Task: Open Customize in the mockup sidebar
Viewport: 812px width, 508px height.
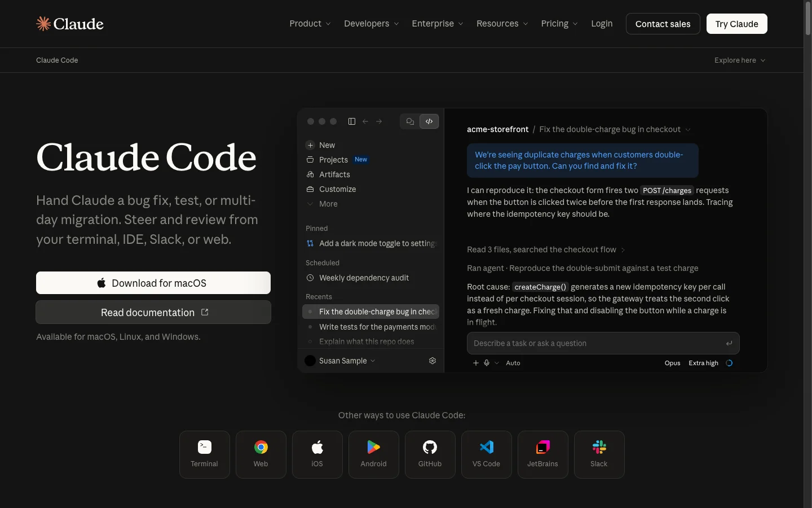Action: 331,189
